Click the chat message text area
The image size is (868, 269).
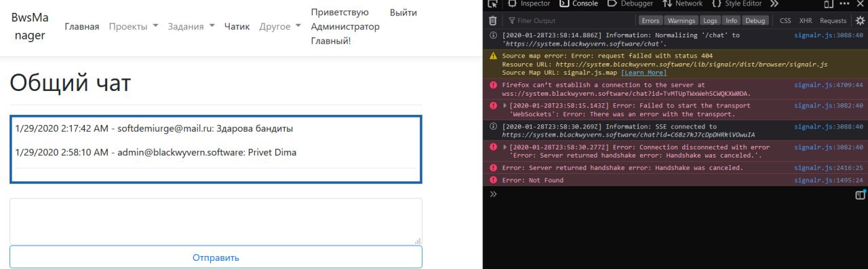[x=216, y=221]
